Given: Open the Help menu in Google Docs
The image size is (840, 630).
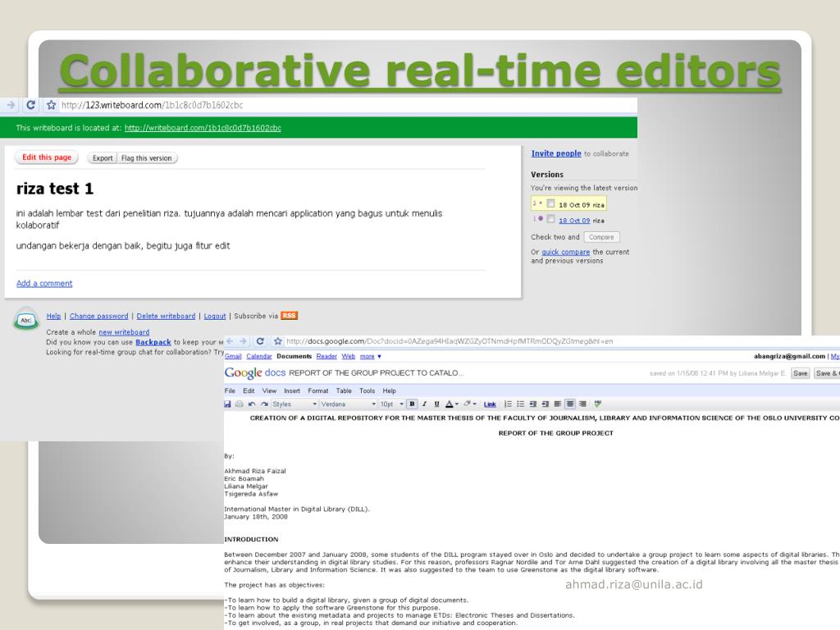Looking at the screenshot, I should 390,390.
